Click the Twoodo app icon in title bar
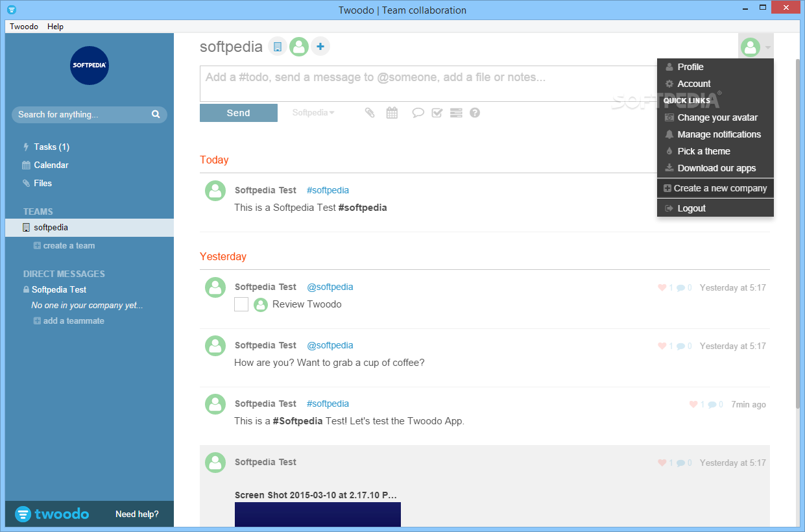The height and width of the screenshot is (532, 805). (11, 10)
